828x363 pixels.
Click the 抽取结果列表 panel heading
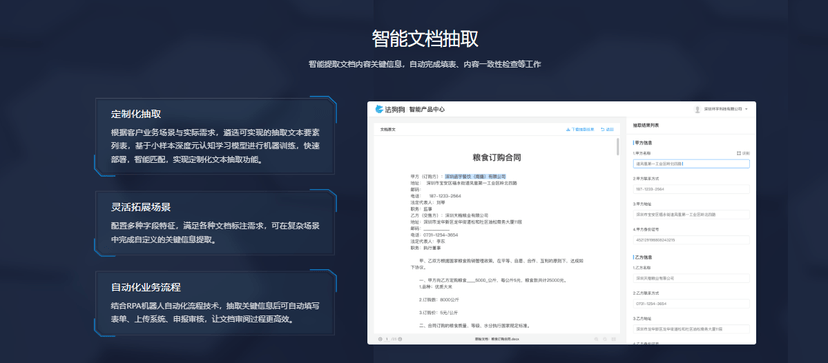[645, 126]
